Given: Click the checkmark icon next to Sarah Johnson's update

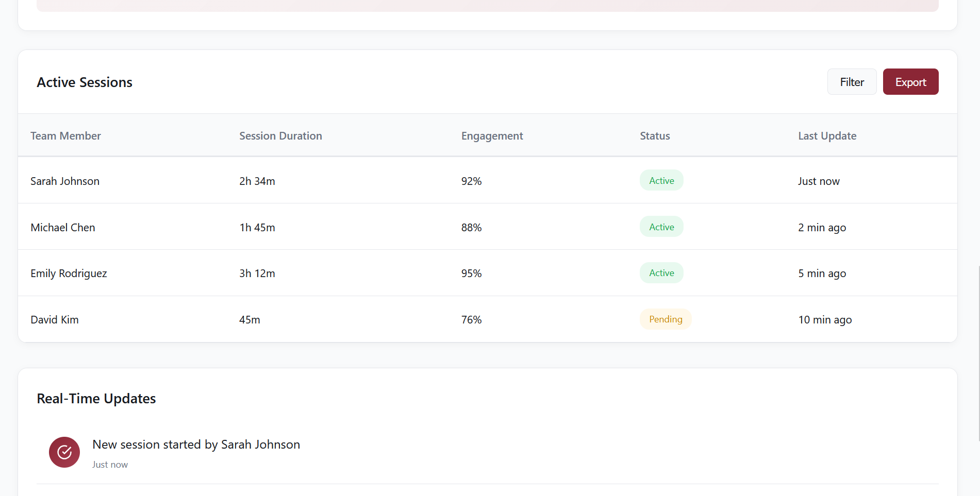Looking at the screenshot, I should pyautogui.click(x=64, y=452).
